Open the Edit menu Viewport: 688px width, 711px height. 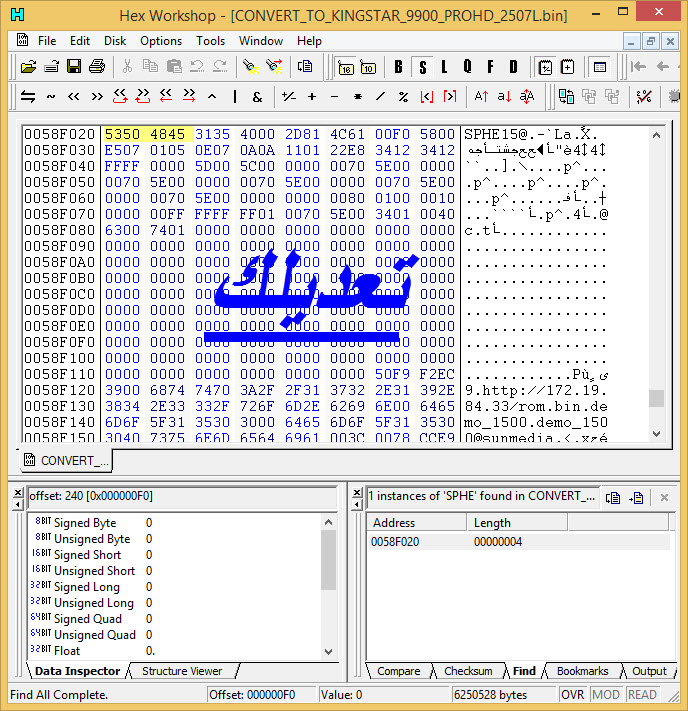pyautogui.click(x=80, y=41)
